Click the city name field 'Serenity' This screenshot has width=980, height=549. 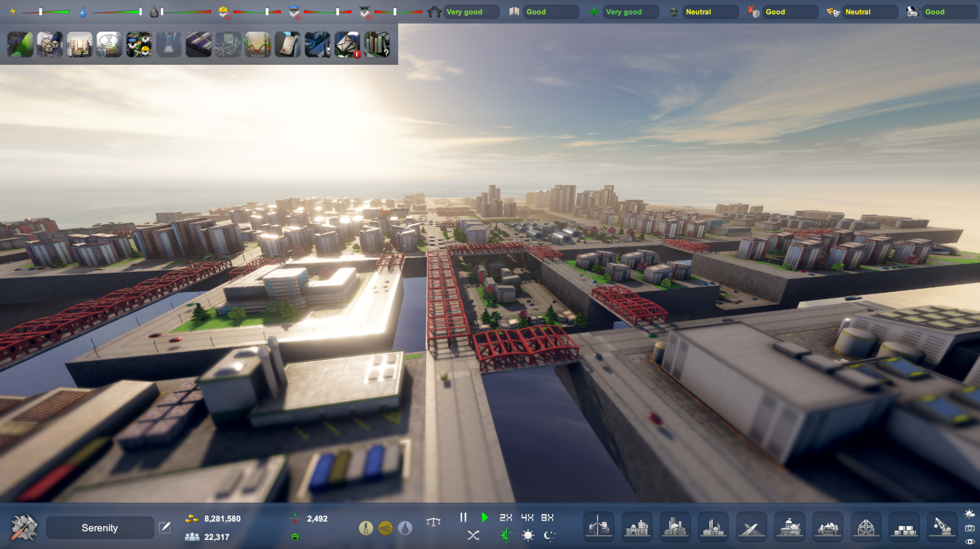click(100, 528)
